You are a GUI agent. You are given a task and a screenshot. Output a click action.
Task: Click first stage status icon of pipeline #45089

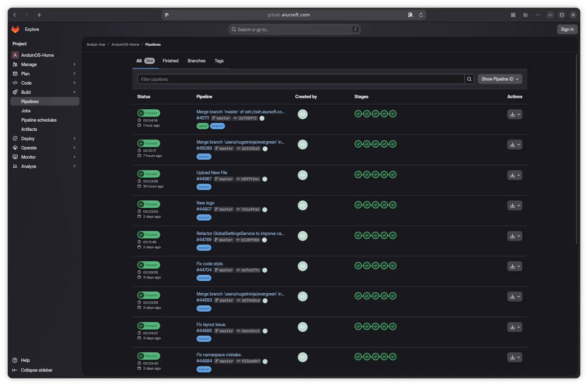coord(358,144)
